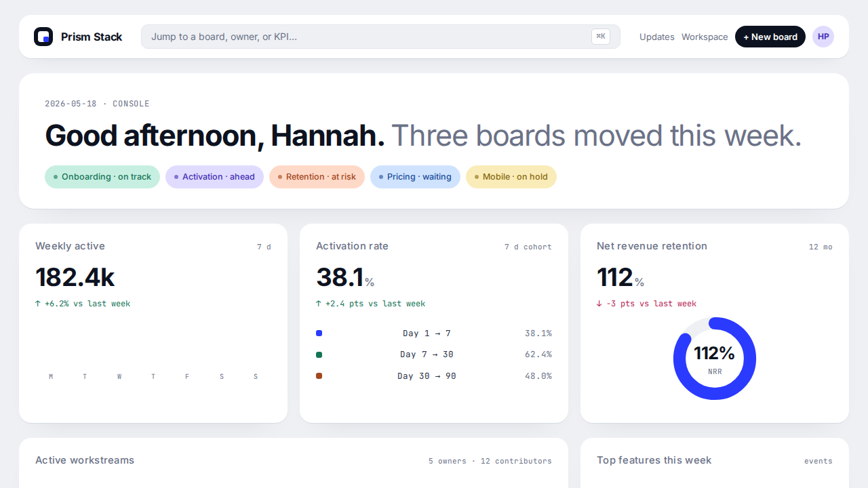Click the 'Net revenue retention' card title

[652, 246]
